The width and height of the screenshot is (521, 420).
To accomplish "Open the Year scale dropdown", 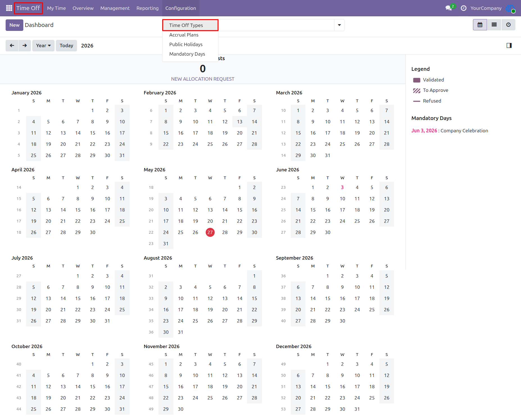I will coord(43,46).
